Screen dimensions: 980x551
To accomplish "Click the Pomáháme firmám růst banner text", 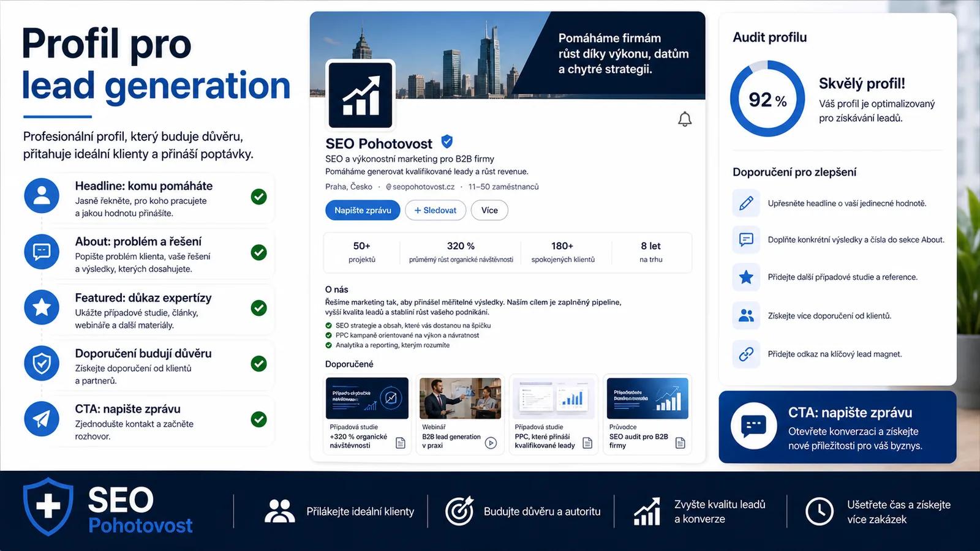I will (624, 53).
